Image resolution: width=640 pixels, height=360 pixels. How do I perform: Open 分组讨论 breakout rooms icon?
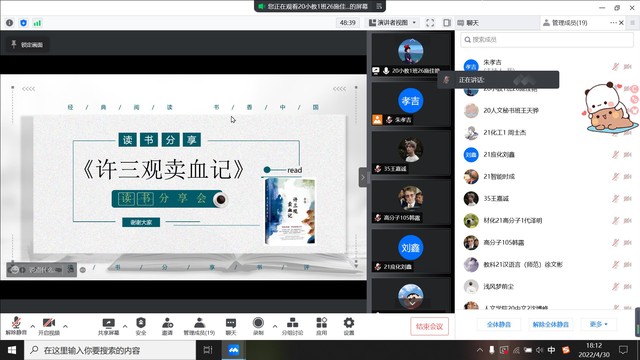click(292, 323)
